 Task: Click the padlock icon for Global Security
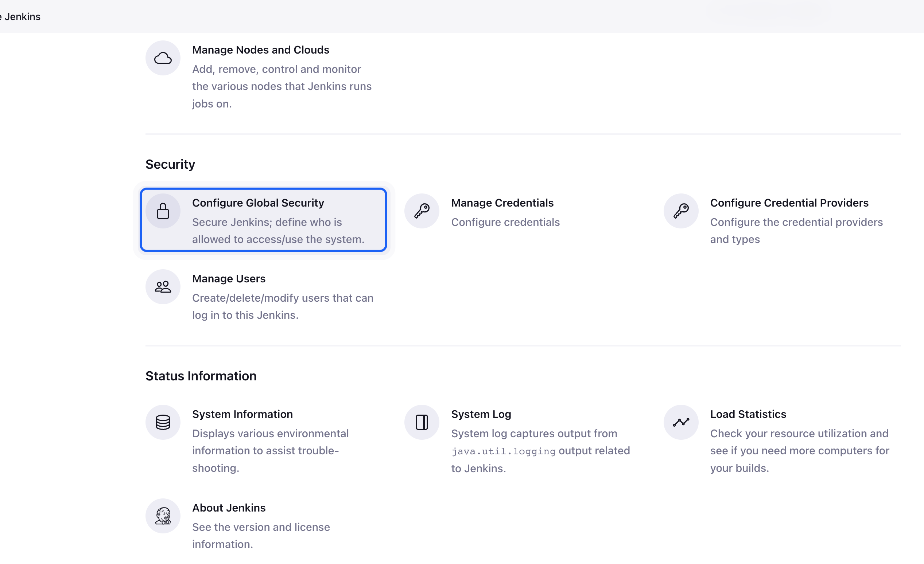[x=163, y=211]
